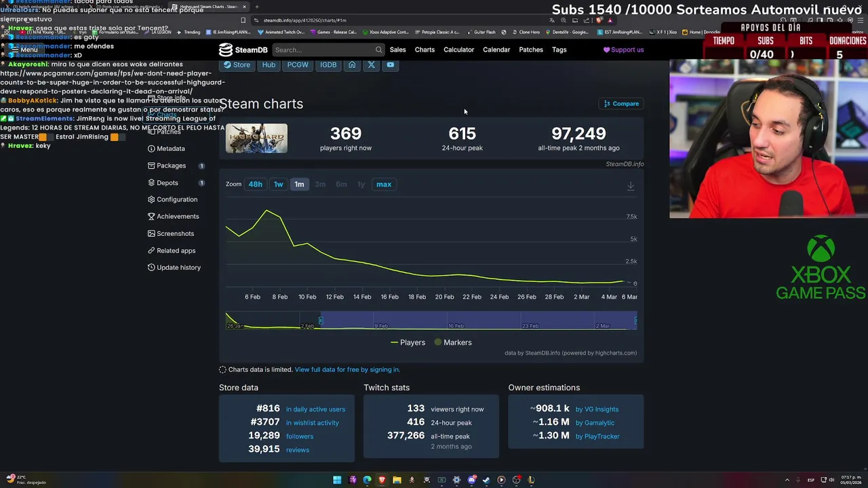Open File Explorer from the taskbar
Screen dimensions: 868x488
[x=397, y=480]
